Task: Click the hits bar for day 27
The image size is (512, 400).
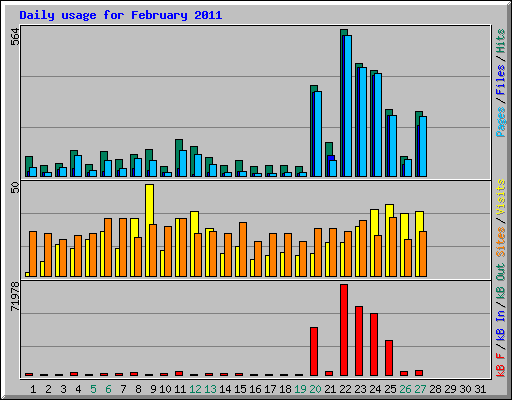Action: (x=417, y=144)
